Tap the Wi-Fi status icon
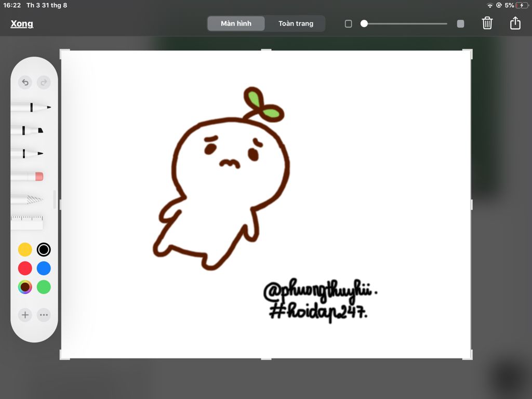Viewport: 532px width, 399px height. (489, 5)
